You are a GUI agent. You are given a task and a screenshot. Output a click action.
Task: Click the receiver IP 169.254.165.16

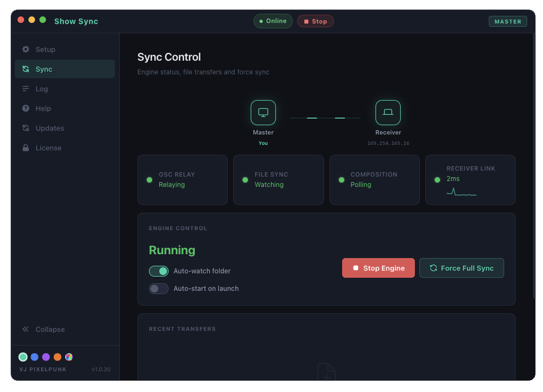[388, 143]
